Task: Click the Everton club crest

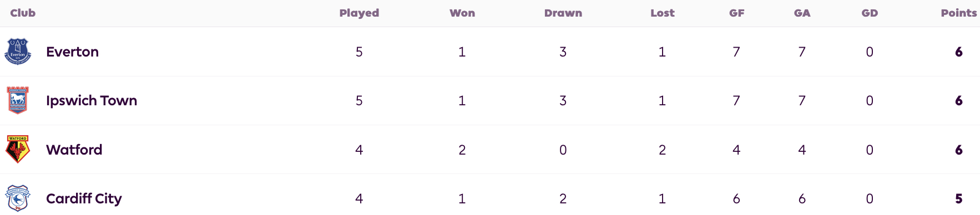Action: (18, 52)
